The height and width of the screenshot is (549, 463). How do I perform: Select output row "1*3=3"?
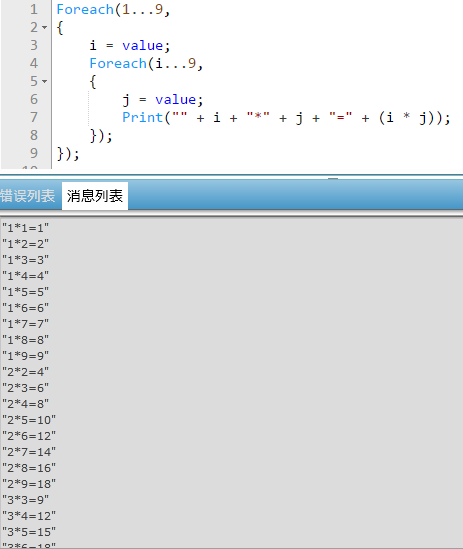[x=26, y=260]
